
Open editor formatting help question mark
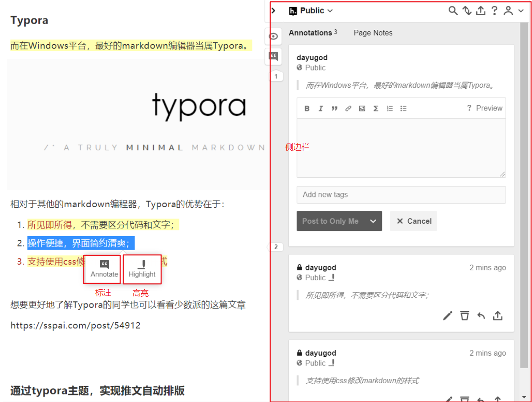click(x=469, y=108)
